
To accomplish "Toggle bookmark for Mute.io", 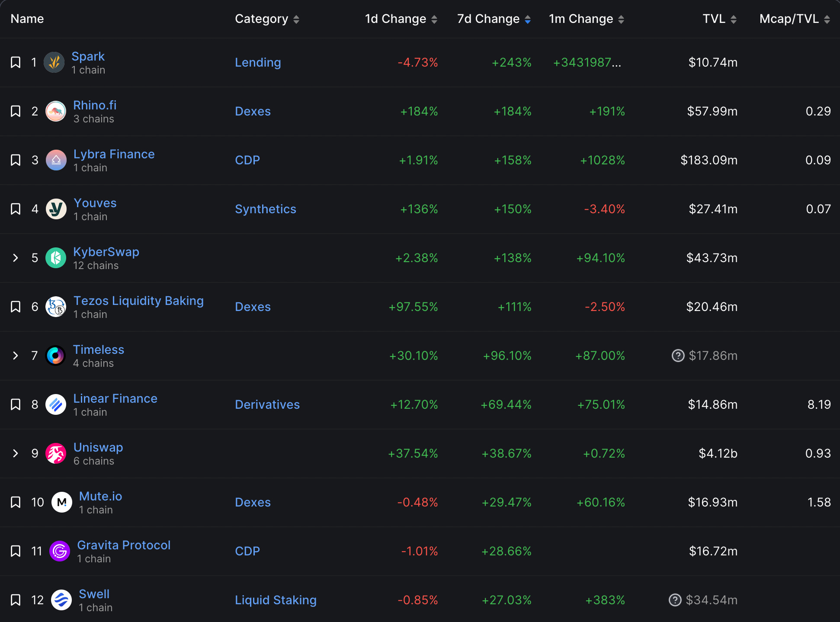I will tap(16, 503).
